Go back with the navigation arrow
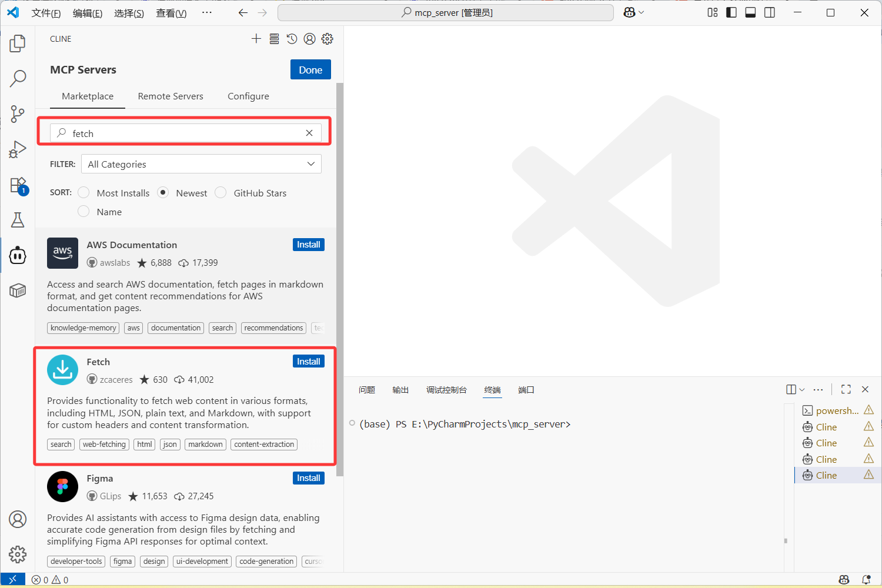This screenshot has height=588, width=882. (x=243, y=12)
